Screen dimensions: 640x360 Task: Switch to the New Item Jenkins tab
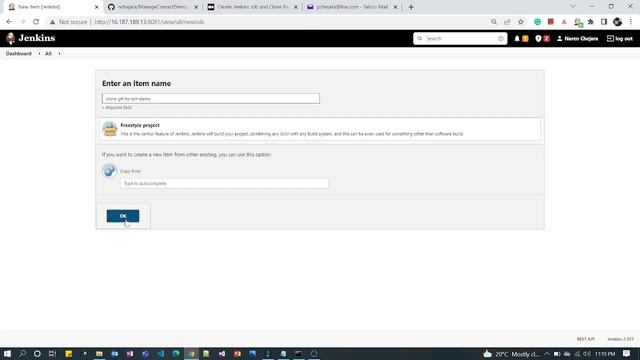[53, 7]
